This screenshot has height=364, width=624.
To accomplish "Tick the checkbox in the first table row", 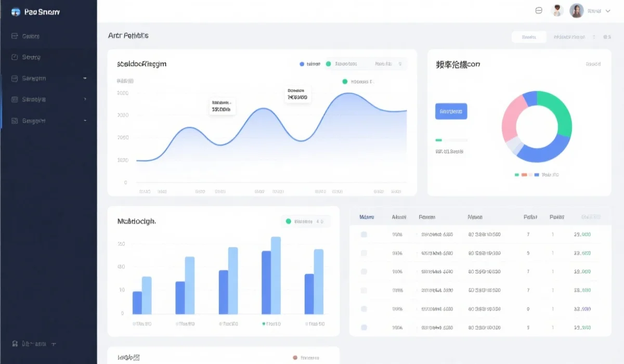I will (364, 235).
